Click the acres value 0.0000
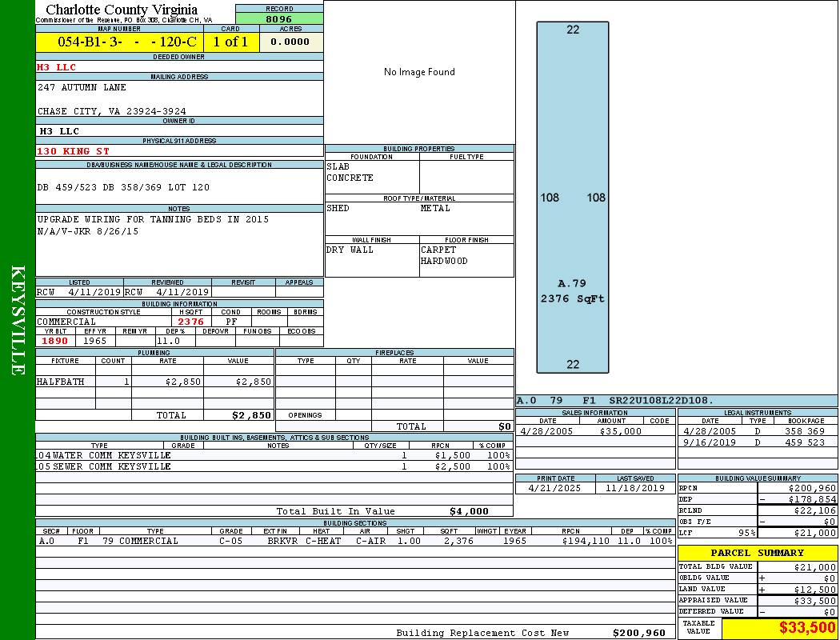 (x=291, y=42)
